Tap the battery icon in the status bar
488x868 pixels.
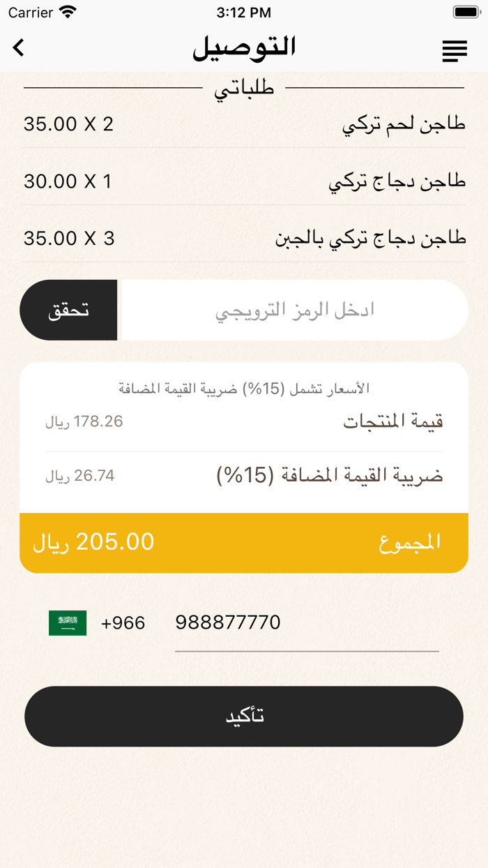[467, 12]
